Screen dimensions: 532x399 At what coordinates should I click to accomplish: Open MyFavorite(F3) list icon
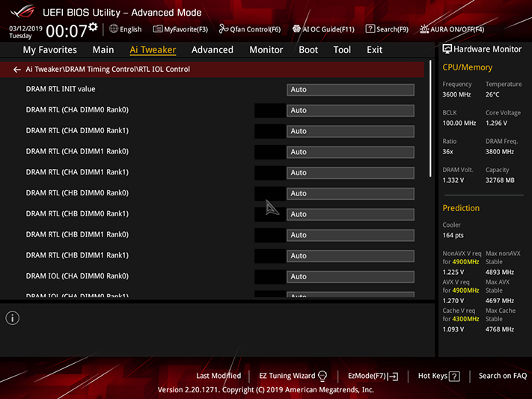point(157,29)
